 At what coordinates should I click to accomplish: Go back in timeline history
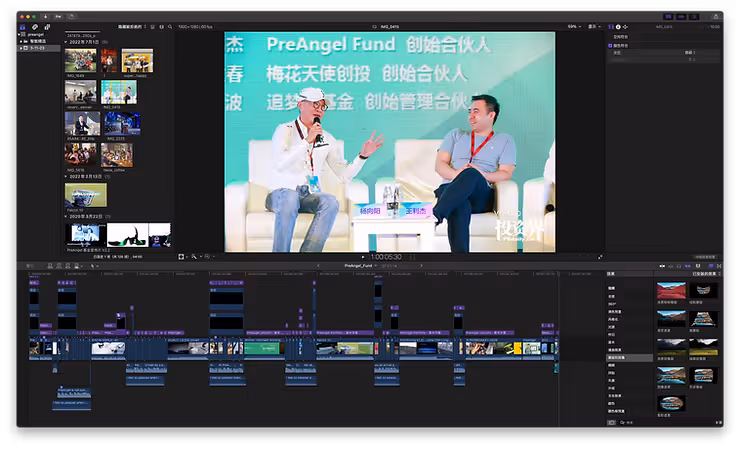[x=318, y=265]
